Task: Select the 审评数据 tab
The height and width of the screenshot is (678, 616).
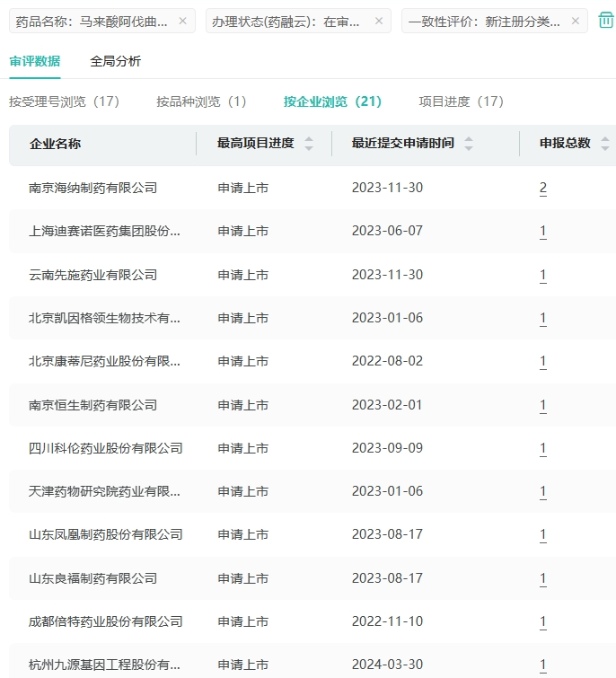Action: click(35, 61)
